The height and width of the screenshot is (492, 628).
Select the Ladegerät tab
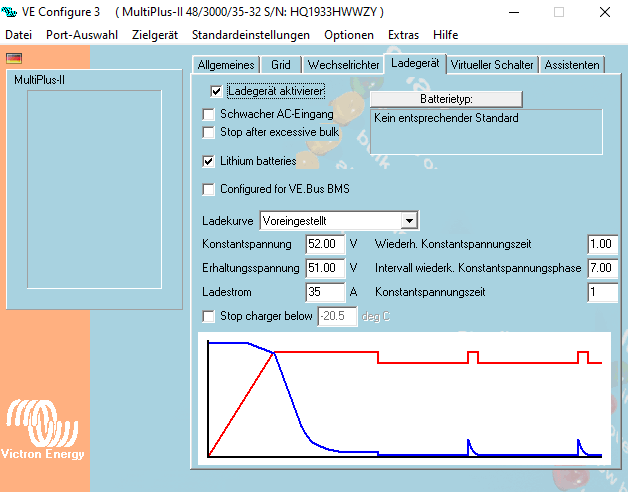415,63
